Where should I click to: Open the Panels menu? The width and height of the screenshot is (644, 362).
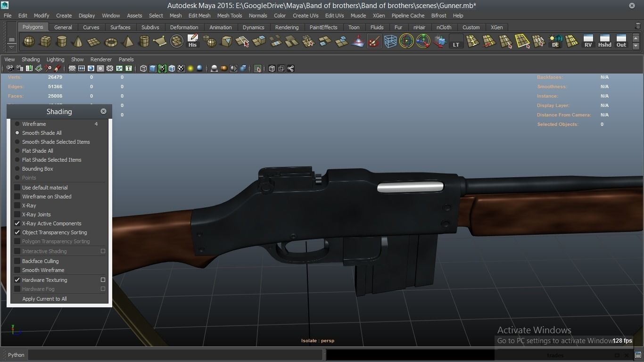pyautogui.click(x=126, y=59)
